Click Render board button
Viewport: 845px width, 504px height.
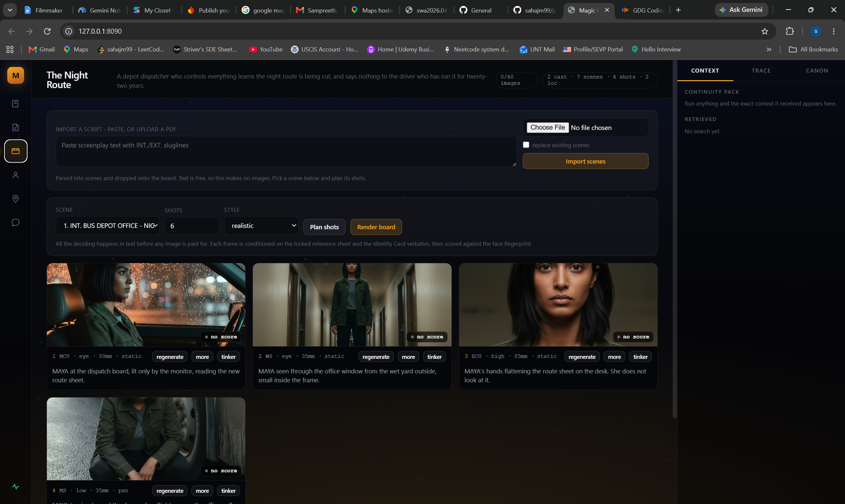(376, 227)
